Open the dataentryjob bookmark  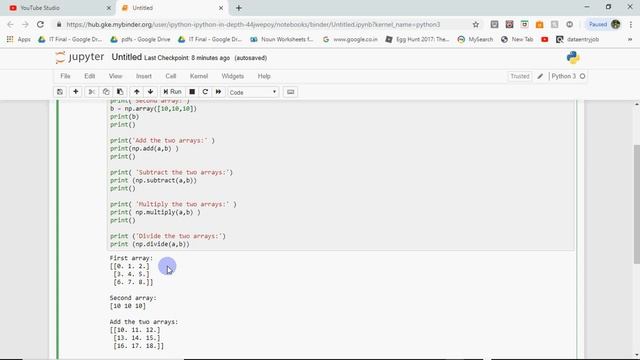click(x=578, y=40)
